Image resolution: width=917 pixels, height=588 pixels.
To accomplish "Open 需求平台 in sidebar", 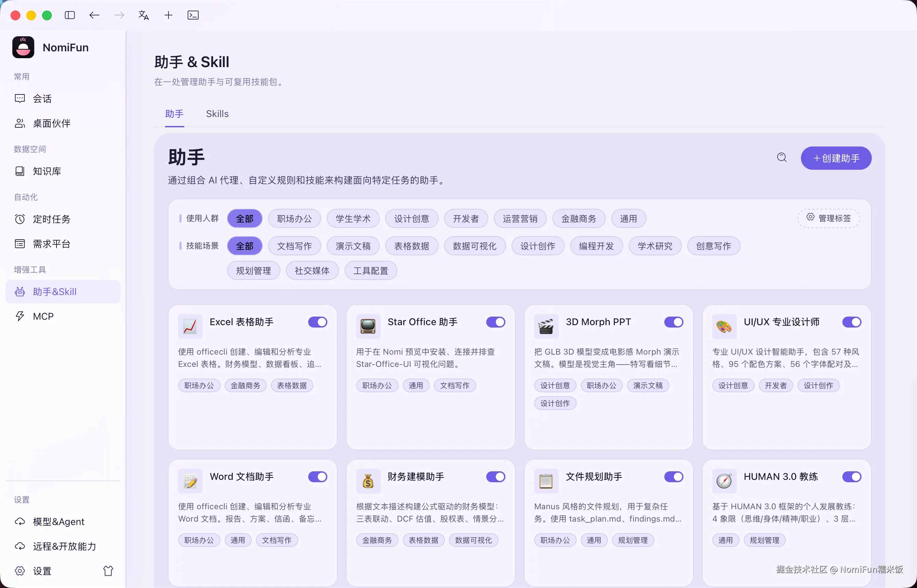I will (63, 244).
